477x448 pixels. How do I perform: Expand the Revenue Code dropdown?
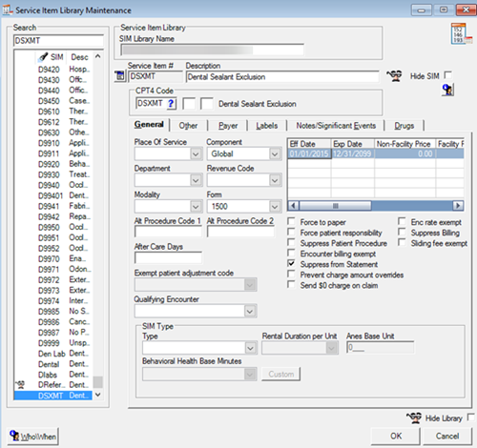(275, 180)
